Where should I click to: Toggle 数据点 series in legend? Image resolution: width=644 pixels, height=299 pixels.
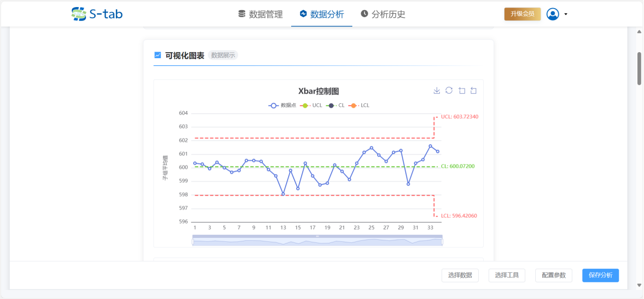coord(283,105)
